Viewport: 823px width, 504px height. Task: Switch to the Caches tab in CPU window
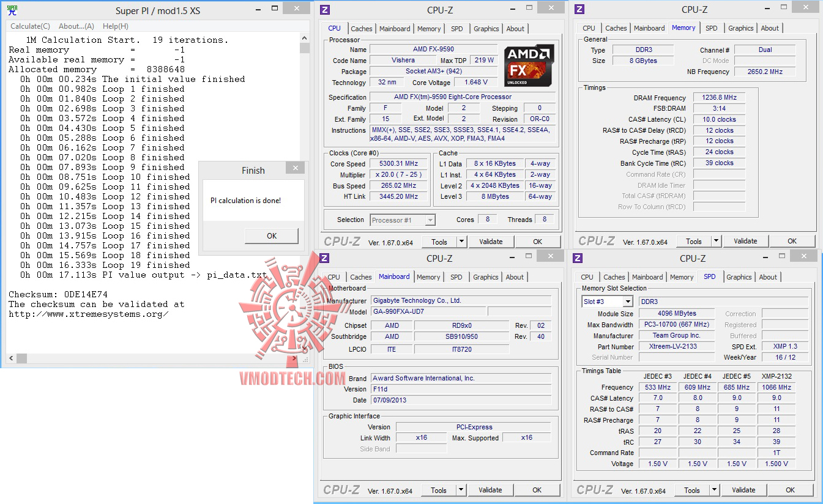[x=362, y=29]
